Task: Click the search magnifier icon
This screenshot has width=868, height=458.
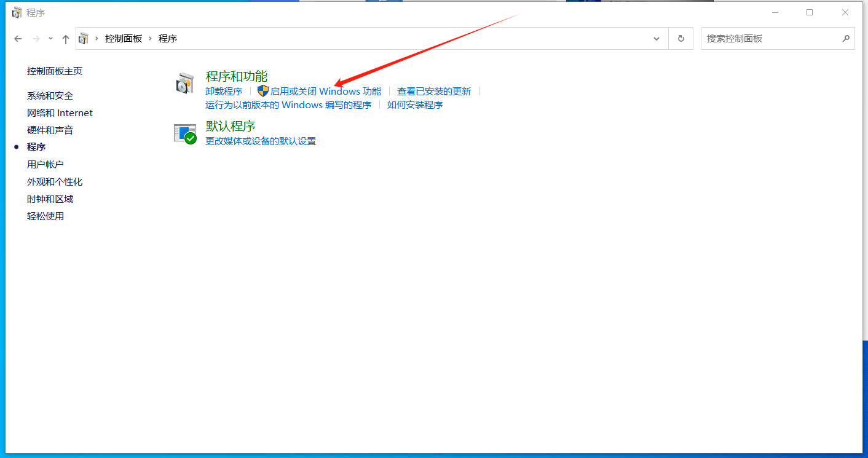Action: point(846,38)
